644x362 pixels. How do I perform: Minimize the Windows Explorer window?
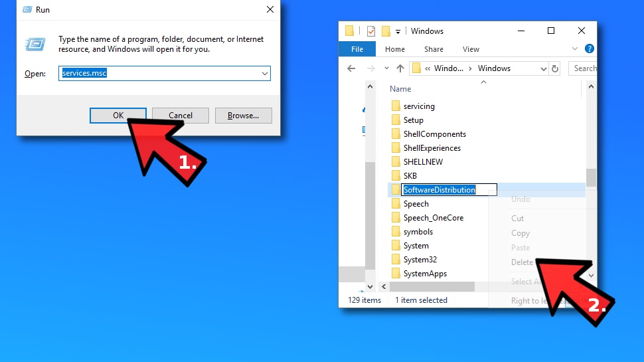pos(521,31)
